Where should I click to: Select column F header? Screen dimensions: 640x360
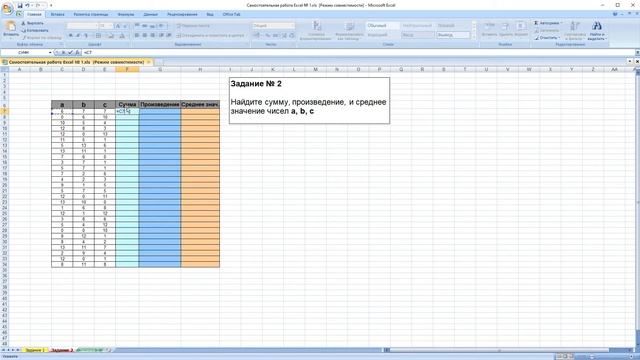127,70
